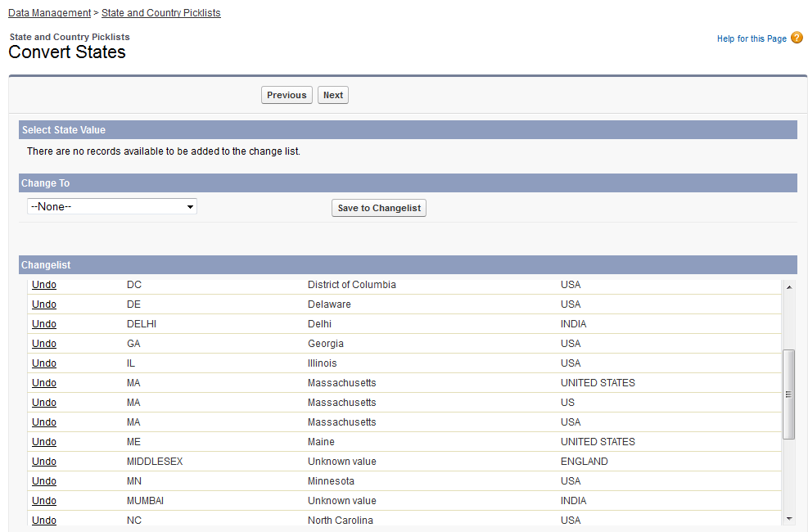
Task: Undo the Delaware state conversion
Action: coord(44,304)
